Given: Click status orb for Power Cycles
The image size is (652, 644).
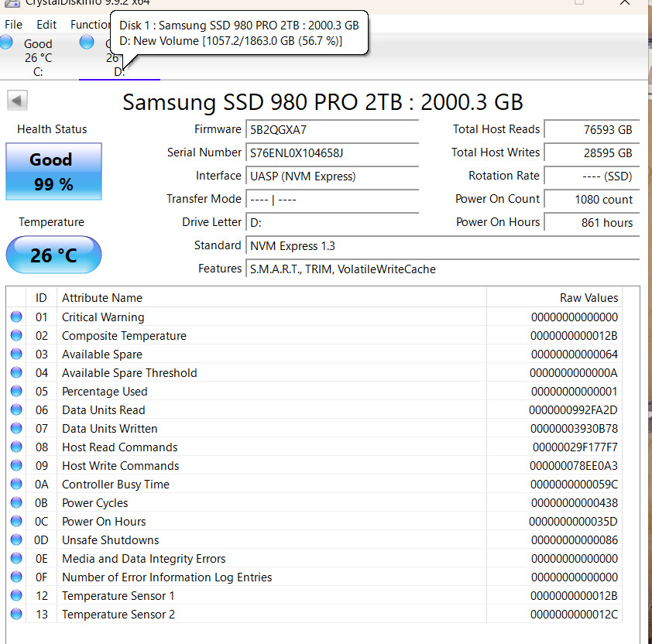Looking at the screenshot, I should click(x=16, y=502).
